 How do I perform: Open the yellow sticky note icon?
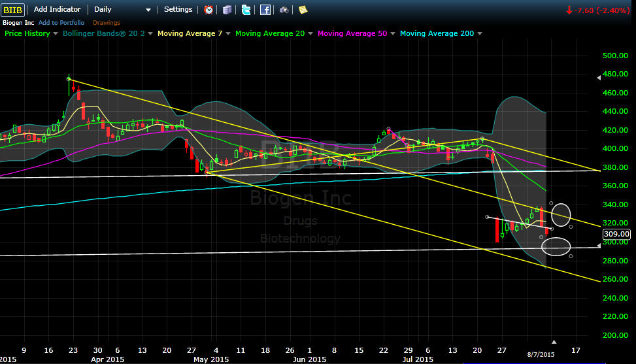(303, 10)
